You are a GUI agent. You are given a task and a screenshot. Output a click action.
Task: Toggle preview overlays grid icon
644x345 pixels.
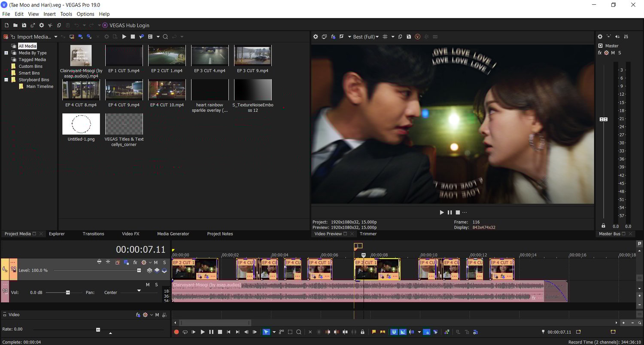[385, 37]
